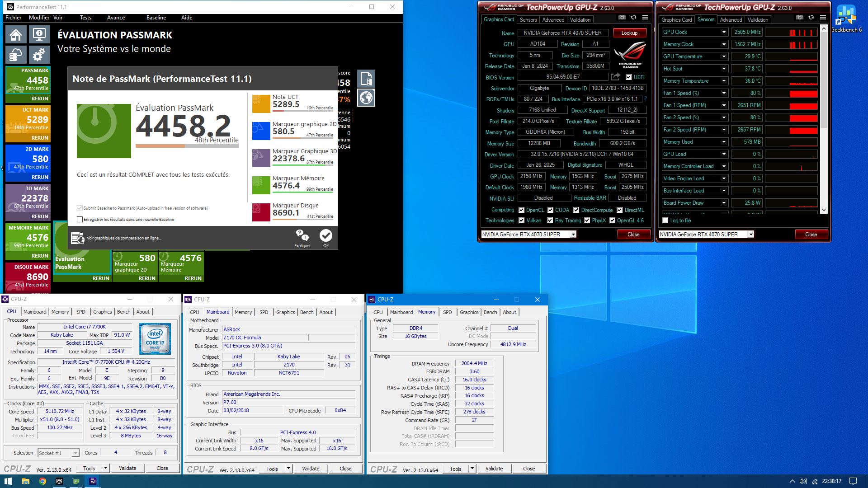868x488 pixels.
Task: Toggle DirectCompute checkbox
Action: click(x=576, y=210)
